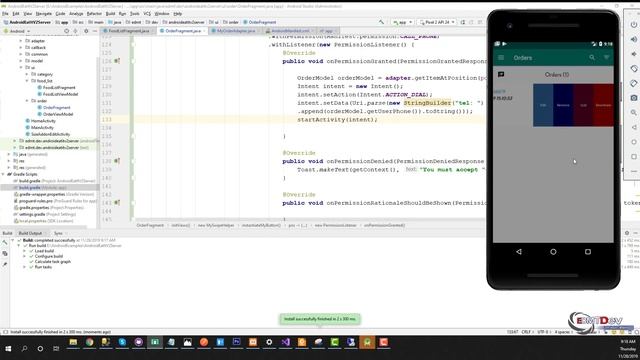Click the emulator sidebar home circle icon
Screen dimensions: 640x360
633,142
